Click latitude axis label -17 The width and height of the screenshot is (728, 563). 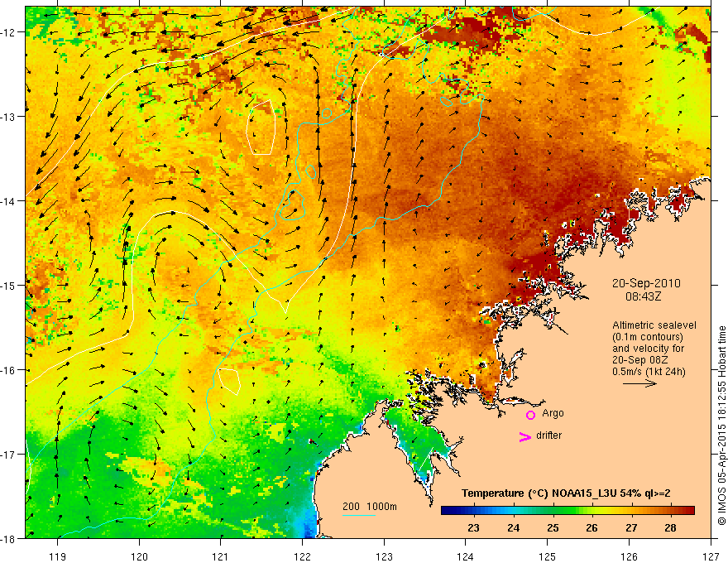pyautogui.click(x=8, y=454)
